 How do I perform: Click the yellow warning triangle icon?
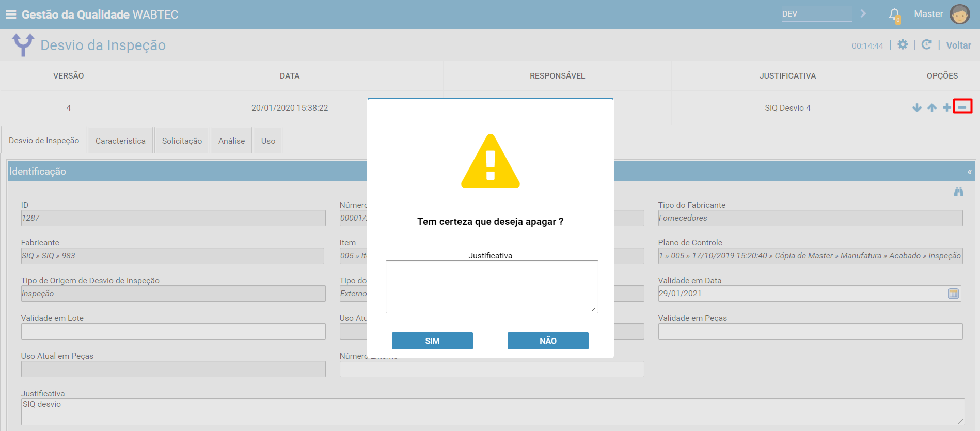pyautogui.click(x=491, y=161)
